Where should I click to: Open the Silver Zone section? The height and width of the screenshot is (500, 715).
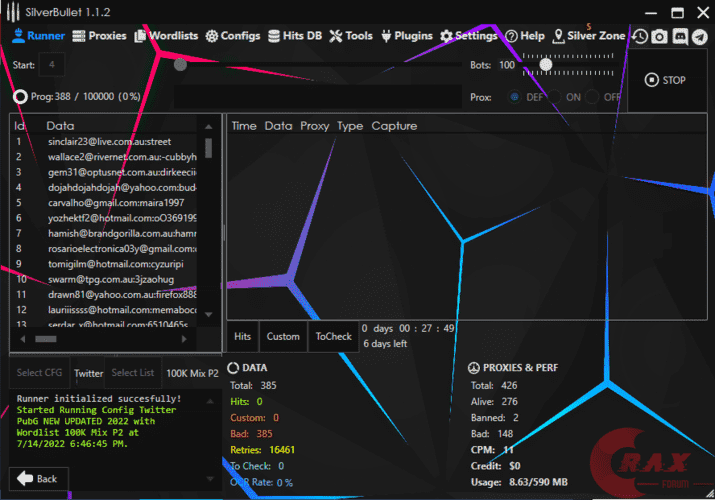coord(588,36)
